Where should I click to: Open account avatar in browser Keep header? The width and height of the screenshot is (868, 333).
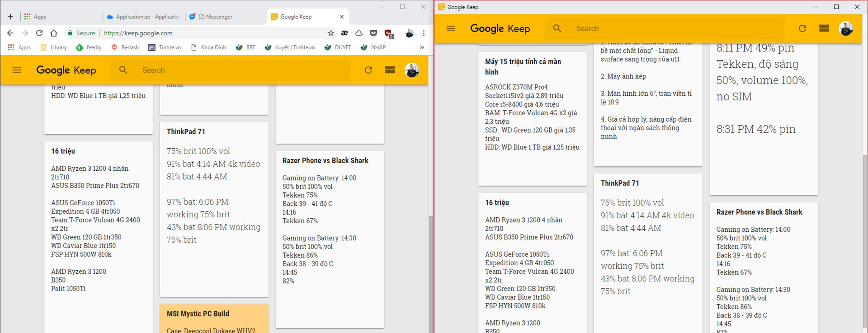412,70
